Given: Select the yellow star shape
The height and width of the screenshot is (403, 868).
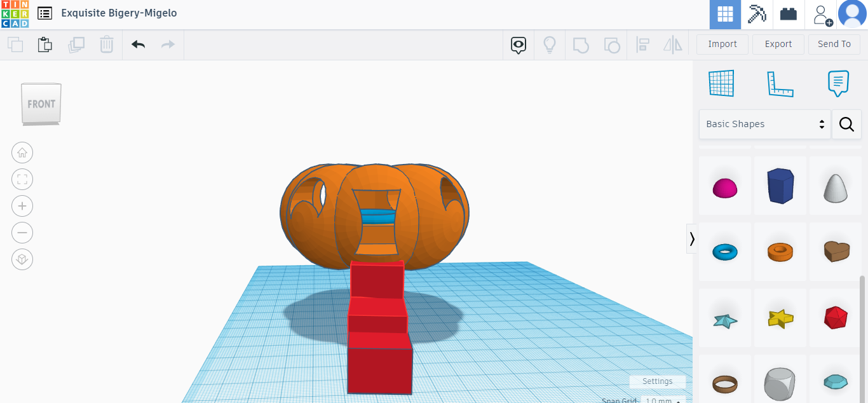Looking at the screenshot, I should tap(780, 318).
